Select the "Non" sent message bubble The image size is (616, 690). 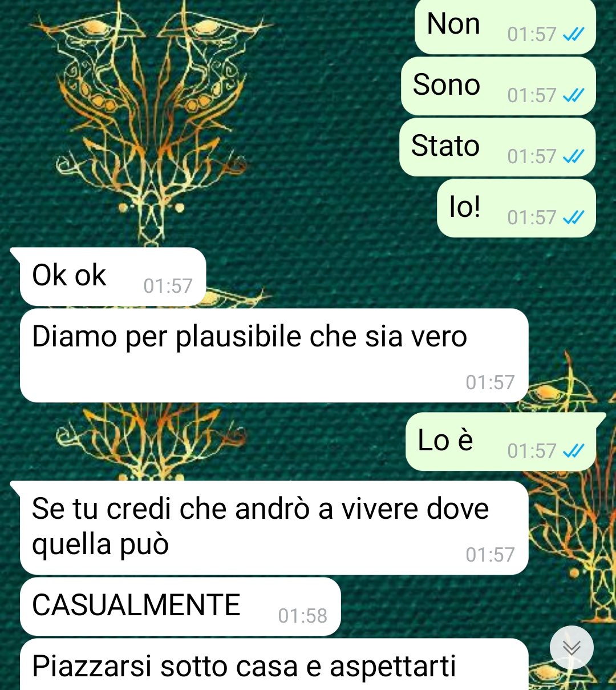505,27
